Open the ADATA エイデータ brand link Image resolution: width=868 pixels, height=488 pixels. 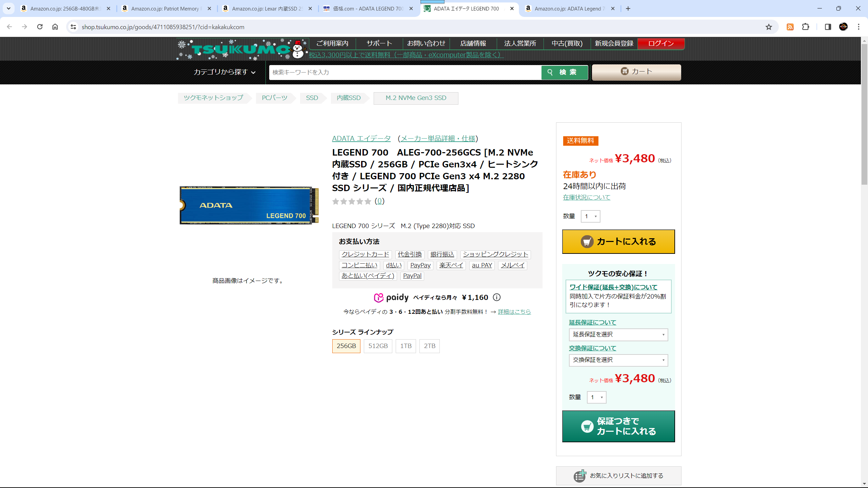(361, 139)
